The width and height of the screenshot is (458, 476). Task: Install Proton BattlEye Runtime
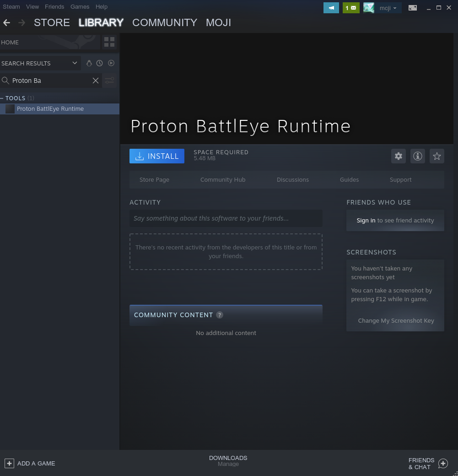coord(157,156)
